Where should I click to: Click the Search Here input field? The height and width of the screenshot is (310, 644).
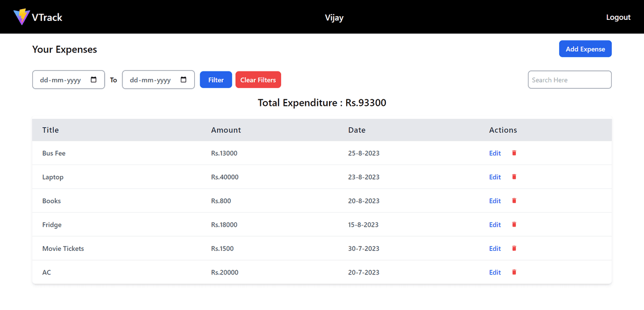569,80
